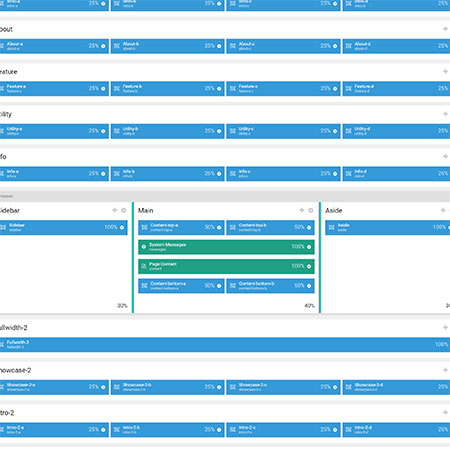450x450 pixels.
Task: Add a row with the Info section plus
Action: click(445, 156)
